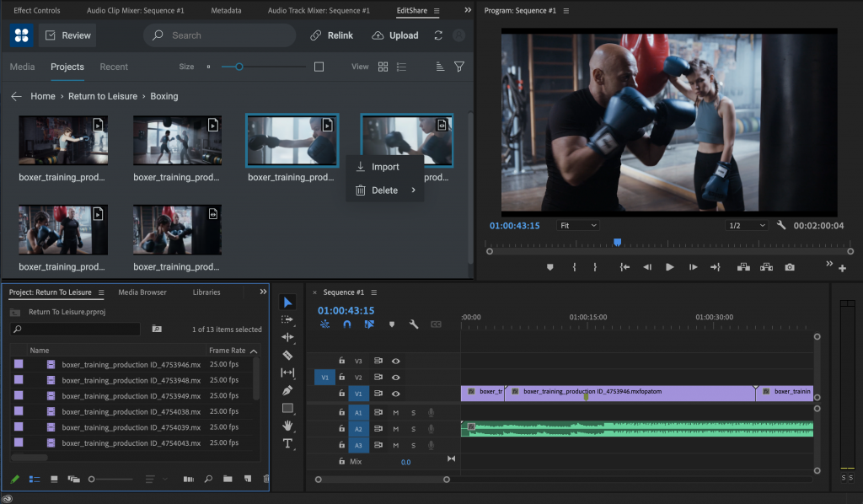The width and height of the screenshot is (863, 504).
Task: Open the Fit zoom level dropdown
Action: pyautogui.click(x=578, y=225)
